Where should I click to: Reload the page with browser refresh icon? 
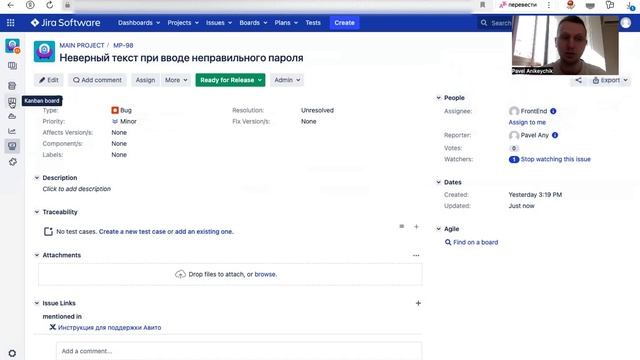pos(49,5)
